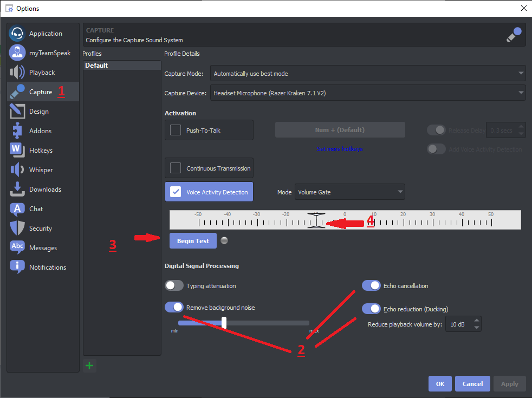Open the Capture Device dropdown
This screenshot has height=398, width=532.
click(368, 93)
